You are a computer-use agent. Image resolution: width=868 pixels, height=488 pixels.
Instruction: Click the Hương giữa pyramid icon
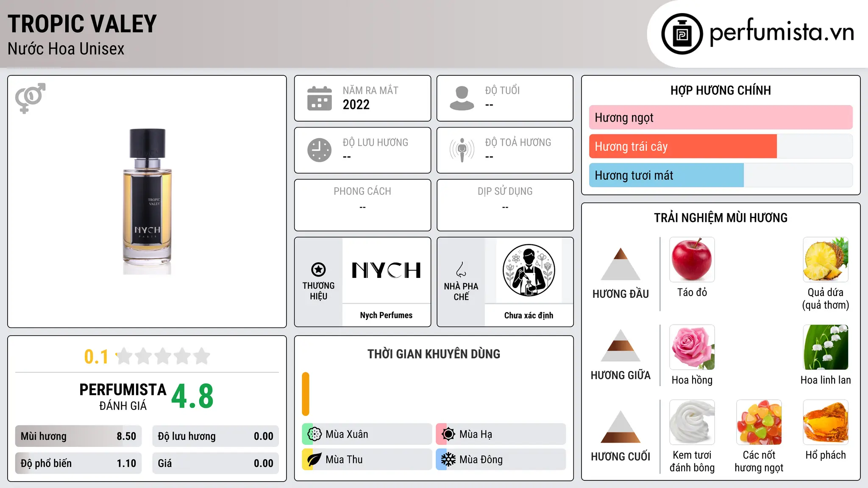pyautogui.click(x=620, y=345)
